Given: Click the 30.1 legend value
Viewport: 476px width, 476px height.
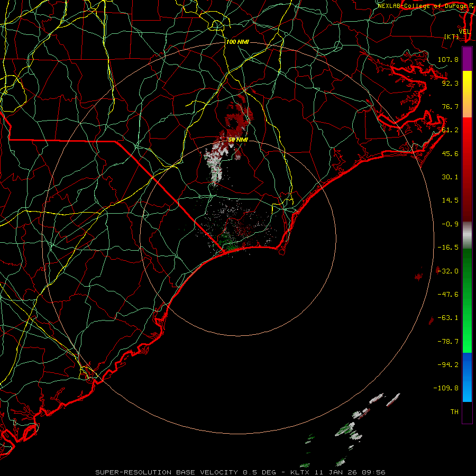Looking at the screenshot, I should coord(450,177).
